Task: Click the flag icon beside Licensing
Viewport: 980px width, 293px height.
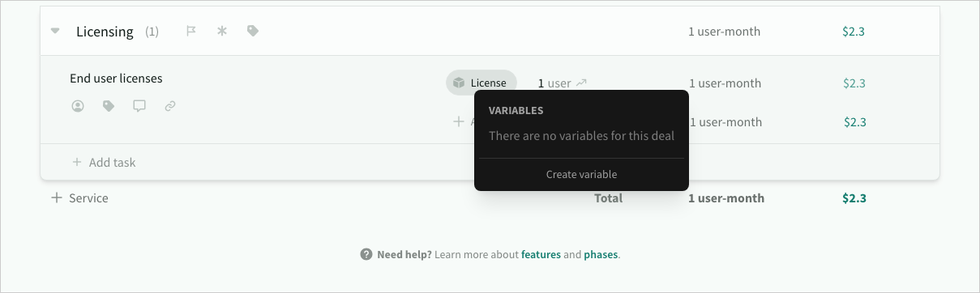Action: [191, 32]
